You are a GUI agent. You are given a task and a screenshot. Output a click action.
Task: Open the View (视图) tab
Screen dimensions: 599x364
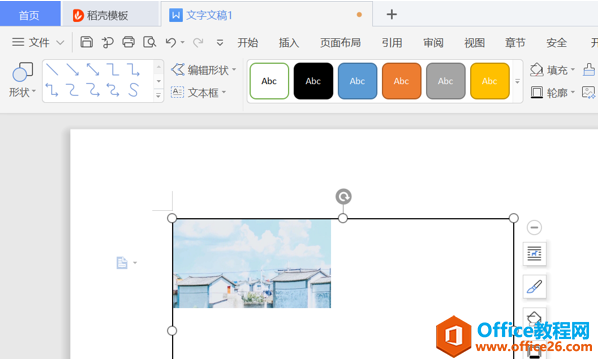[x=474, y=42]
